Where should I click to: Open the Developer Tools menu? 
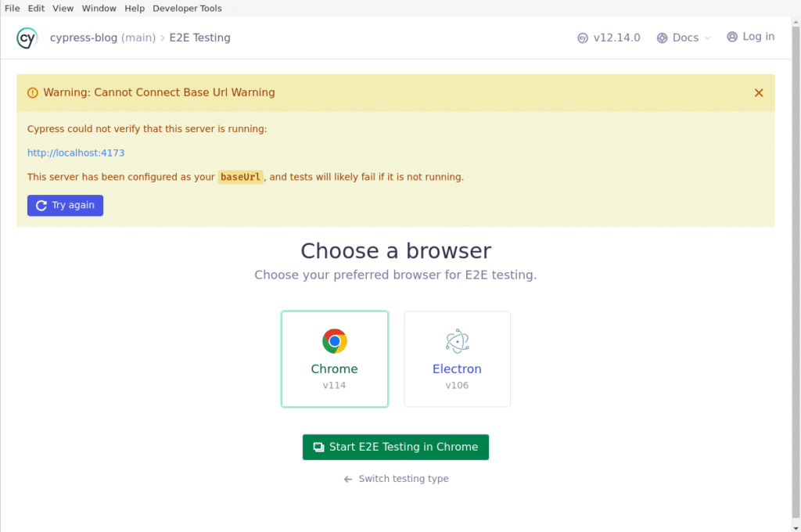point(187,8)
